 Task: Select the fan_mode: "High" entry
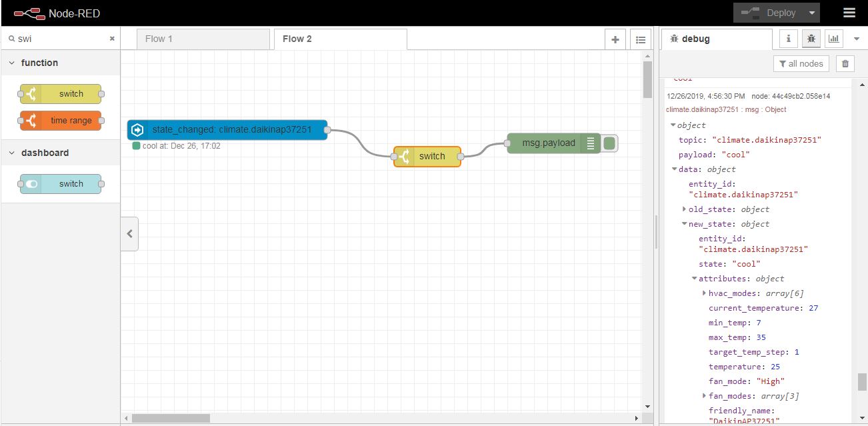point(747,381)
